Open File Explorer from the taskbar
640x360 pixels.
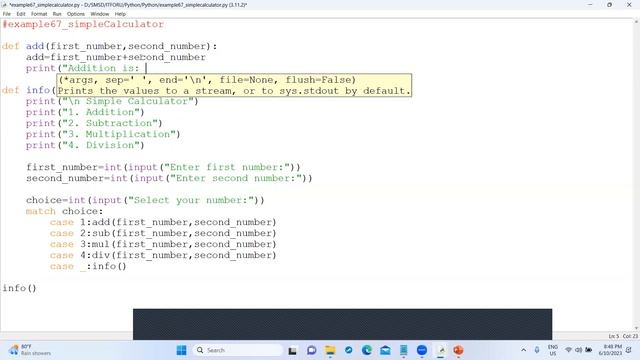[x=330, y=350]
